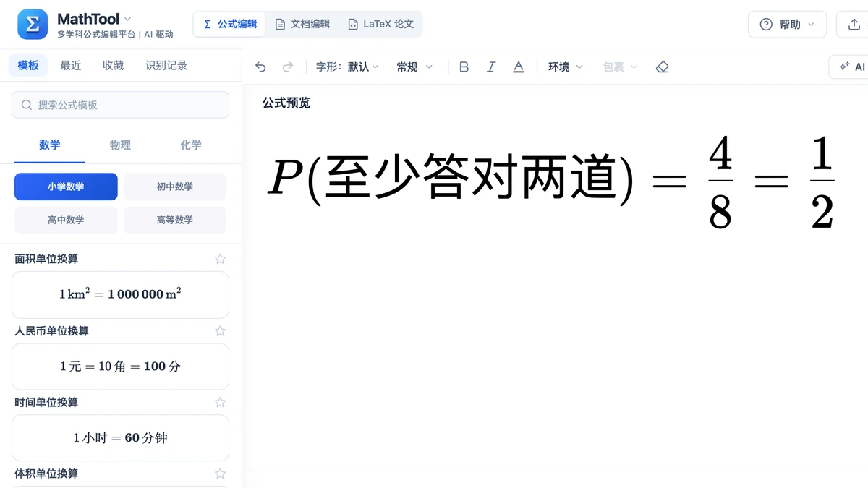
Task: Select the 数学 subject tab
Action: click(x=50, y=145)
